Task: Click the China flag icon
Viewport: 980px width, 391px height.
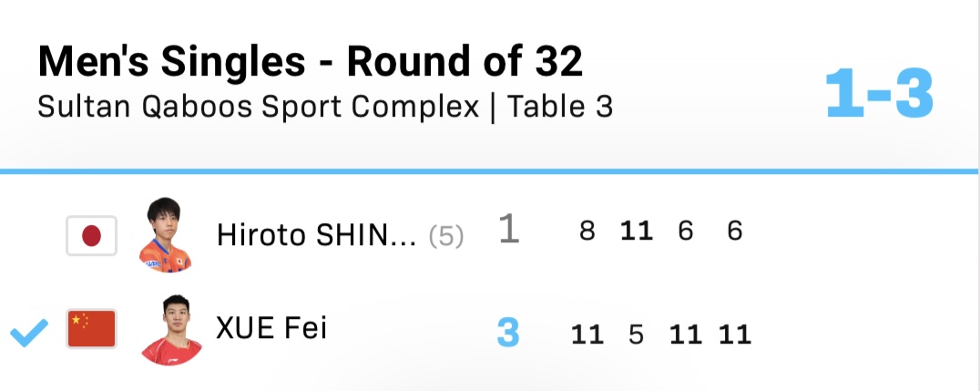Action: pyautogui.click(x=91, y=328)
